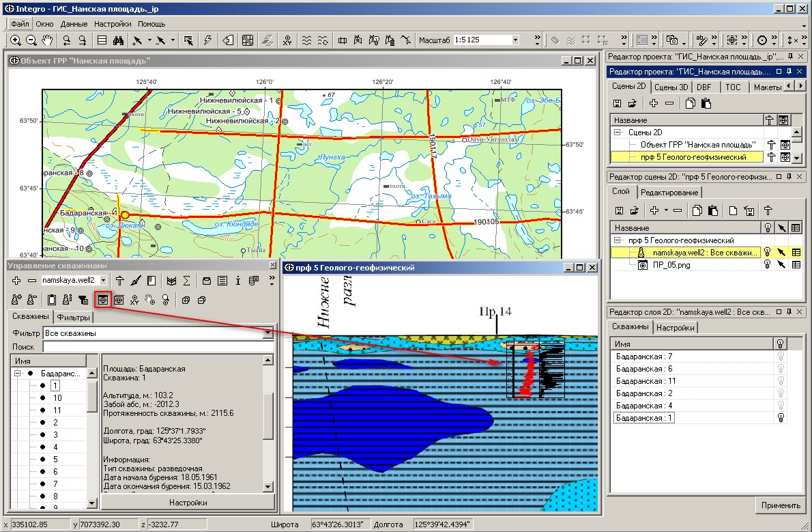Click the Поиск search input field
Viewport: 812px width, 532px height.
[157, 347]
